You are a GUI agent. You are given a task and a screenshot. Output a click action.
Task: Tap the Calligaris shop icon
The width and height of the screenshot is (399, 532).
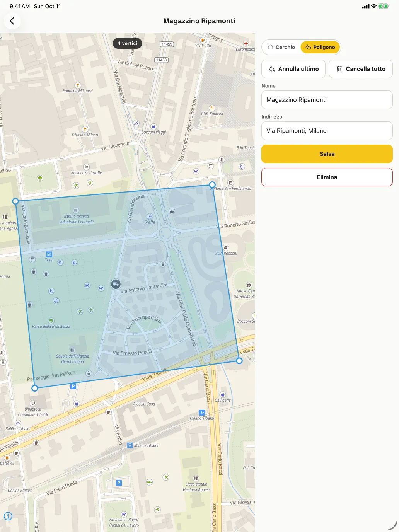tap(223, 395)
